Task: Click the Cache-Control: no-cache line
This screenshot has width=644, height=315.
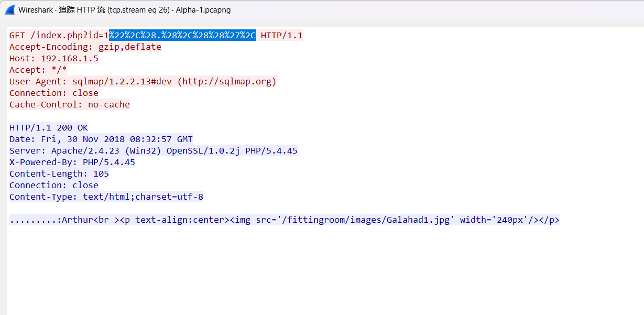Action: click(70, 105)
